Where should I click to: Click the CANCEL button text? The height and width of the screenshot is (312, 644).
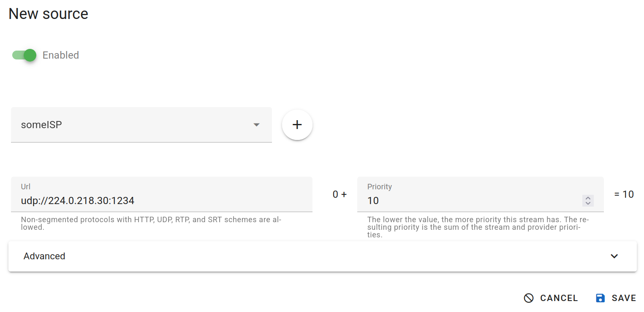pos(559,298)
